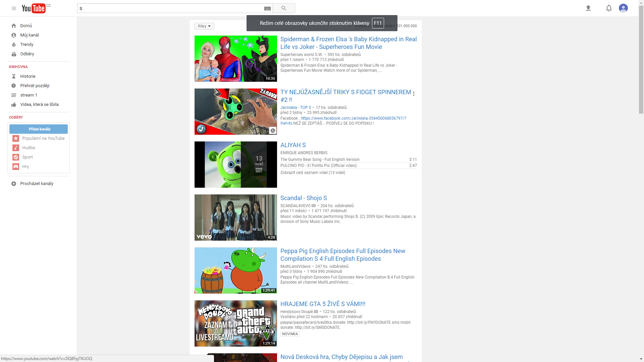Select Procházet kanály link
The width and height of the screenshot is (644, 362).
pyautogui.click(x=37, y=184)
